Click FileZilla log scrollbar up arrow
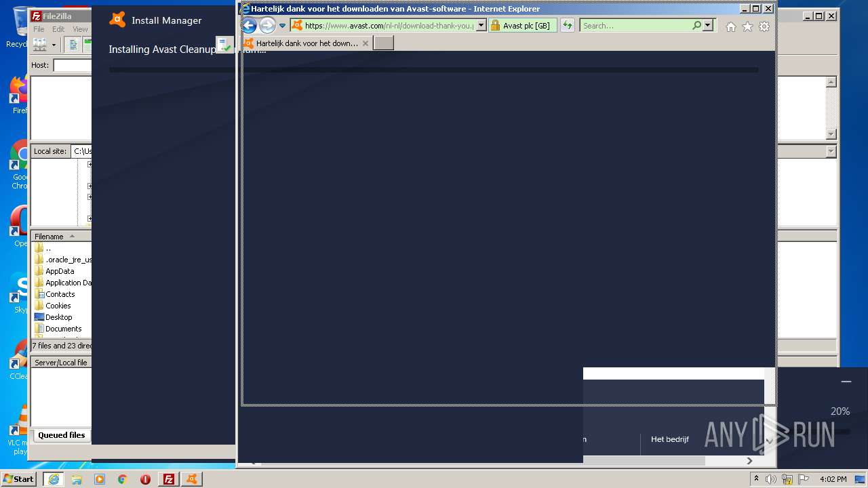The image size is (868, 488). coord(831,82)
